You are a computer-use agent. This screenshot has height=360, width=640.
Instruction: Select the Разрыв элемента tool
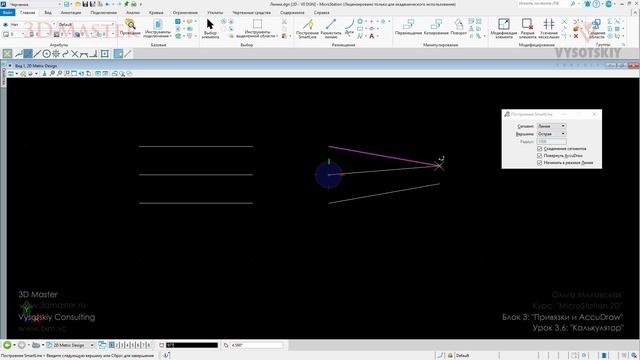527,28
